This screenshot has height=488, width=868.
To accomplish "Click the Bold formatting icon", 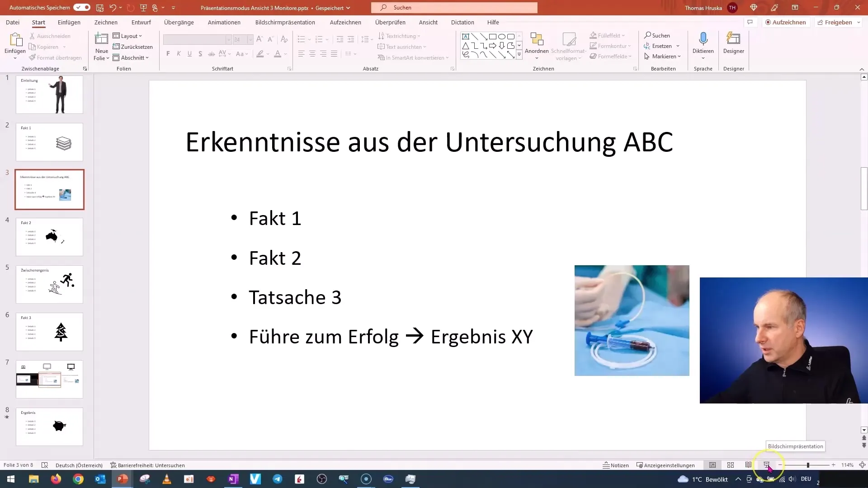I will click(x=168, y=54).
